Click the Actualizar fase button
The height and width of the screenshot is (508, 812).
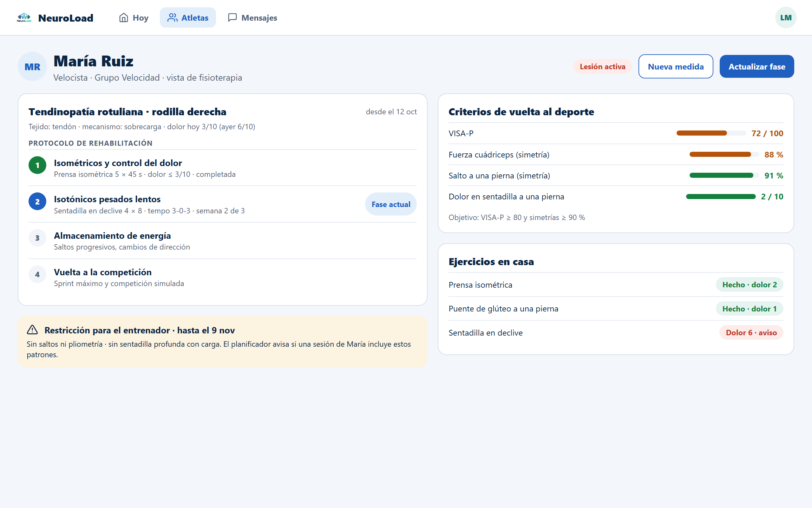pos(756,67)
